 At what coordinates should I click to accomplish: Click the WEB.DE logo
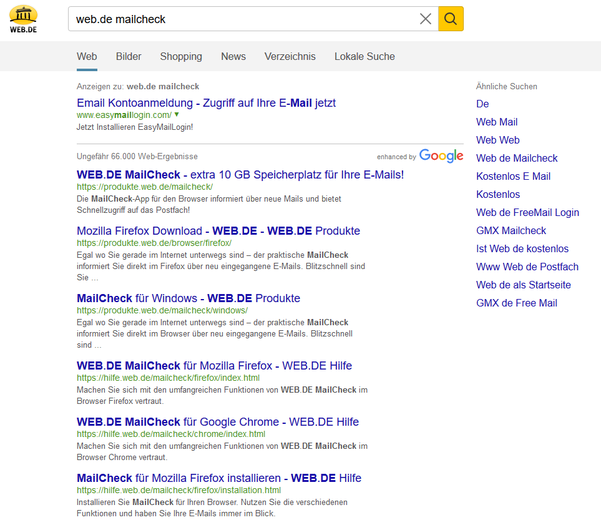click(x=23, y=19)
